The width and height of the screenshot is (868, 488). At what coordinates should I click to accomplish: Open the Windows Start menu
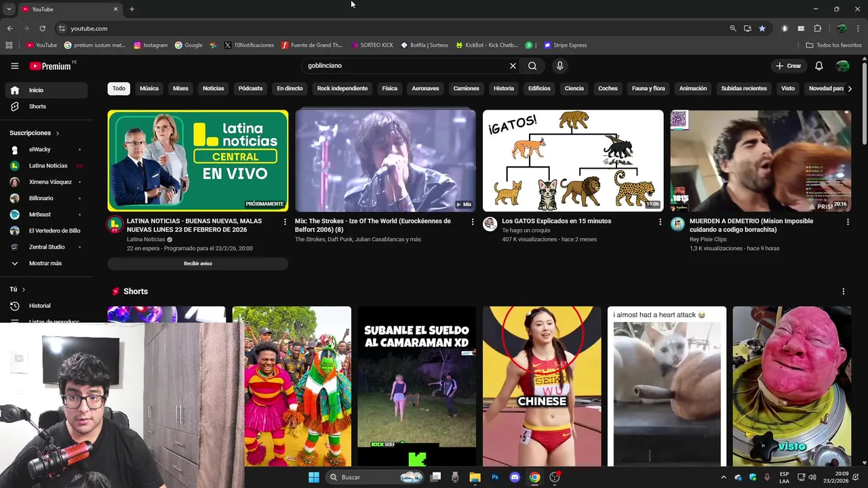[x=313, y=477]
